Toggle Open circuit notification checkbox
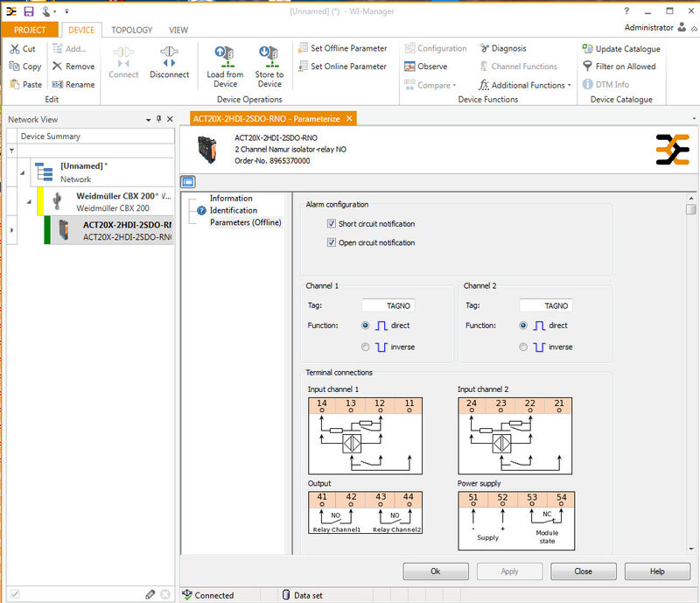Image resolution: width=700 pixels, height=603 pixels. (x=332, y=242)
